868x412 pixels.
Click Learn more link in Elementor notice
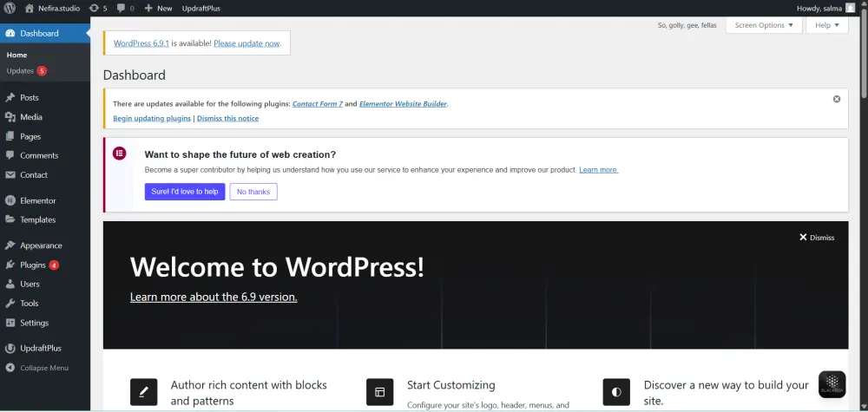point(598,170)
